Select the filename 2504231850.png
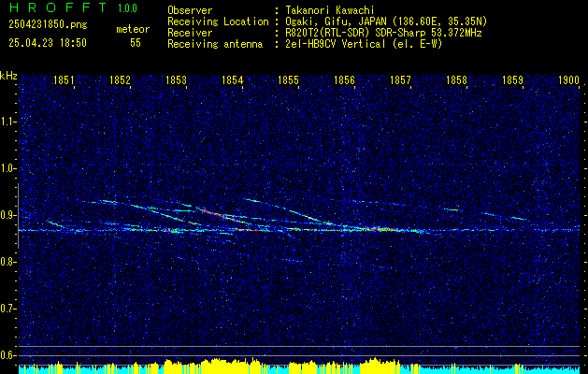This screenshot has width=588, height=374. [x=48, y=25]
